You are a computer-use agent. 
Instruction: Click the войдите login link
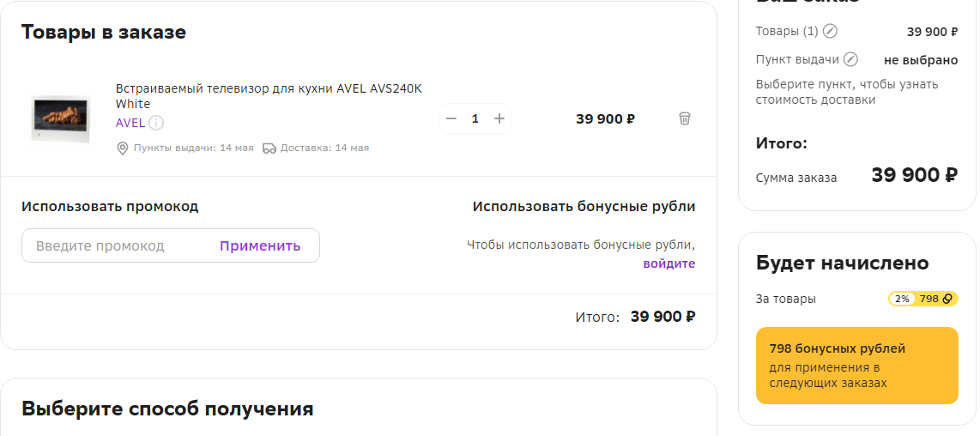(x=669, y=263)
